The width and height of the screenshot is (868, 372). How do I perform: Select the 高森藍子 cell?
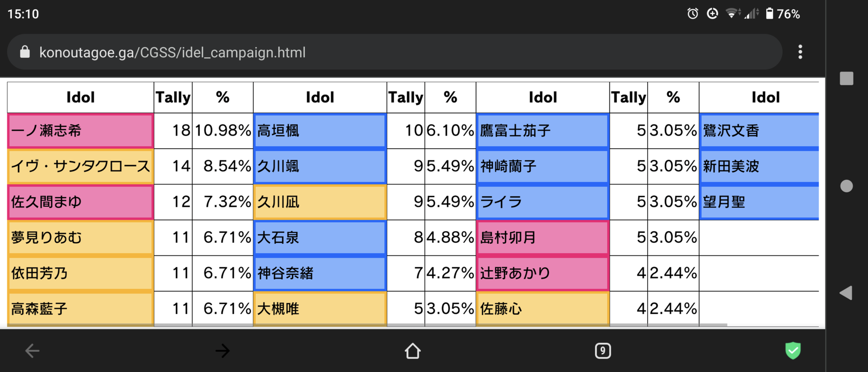[80, 309]
